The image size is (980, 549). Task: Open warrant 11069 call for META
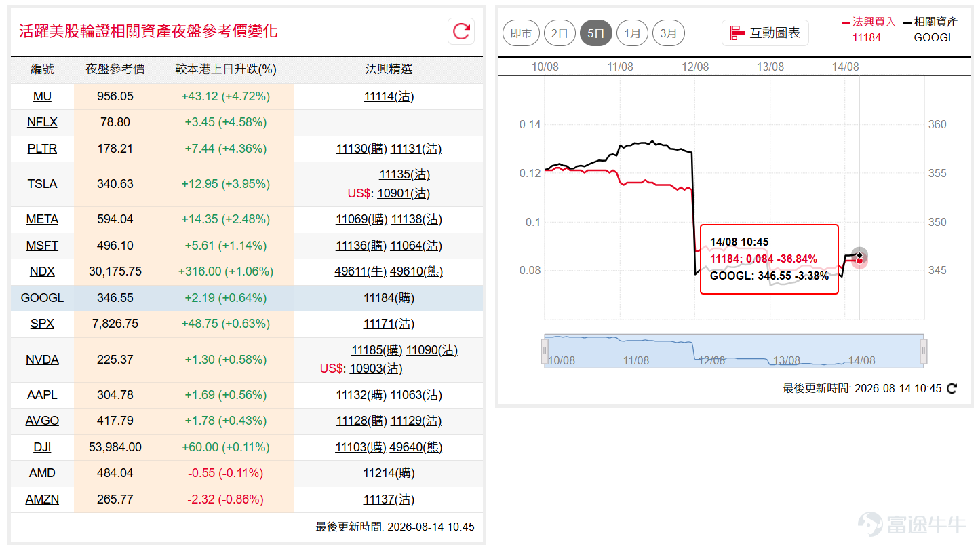click(x=361, y=219)
